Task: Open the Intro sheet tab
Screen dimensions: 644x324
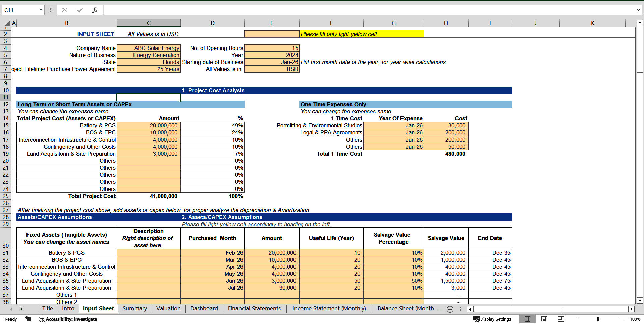Action: (68, 309)
